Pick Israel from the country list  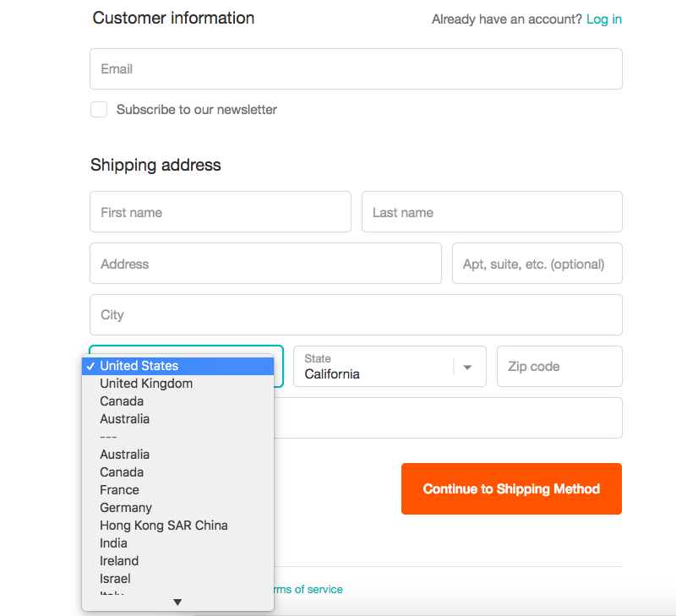(x=115, y=579)
